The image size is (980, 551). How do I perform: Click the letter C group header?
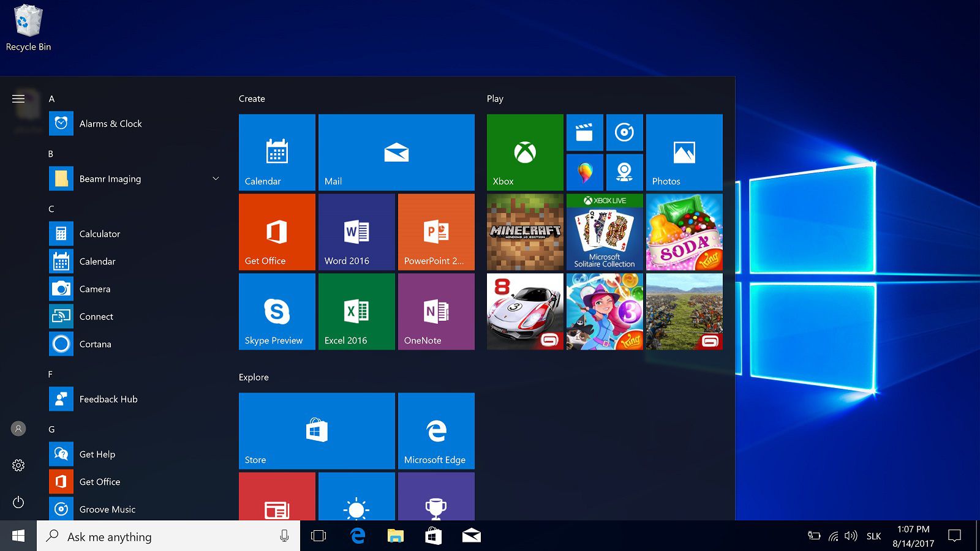(x=51, y=209)
